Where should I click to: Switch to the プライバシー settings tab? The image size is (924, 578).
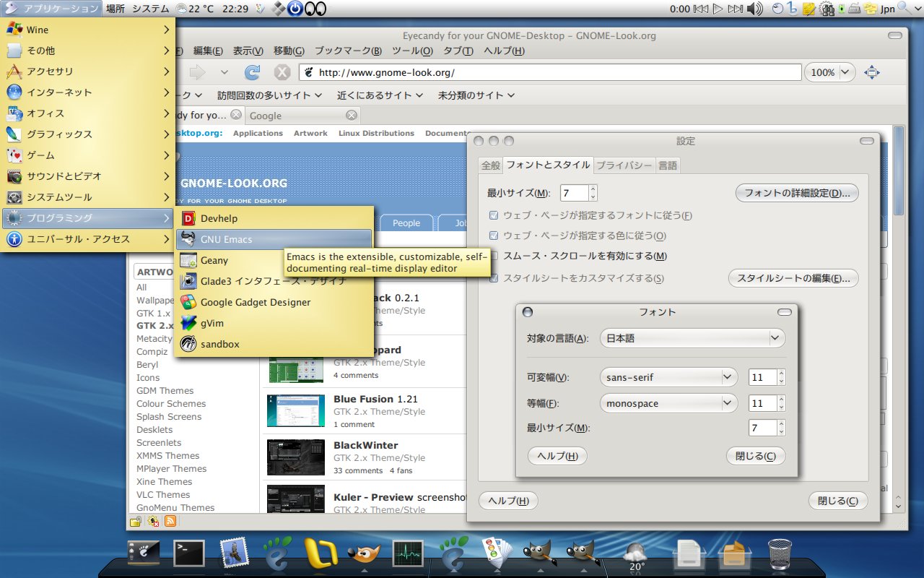[x=624, y=165]
